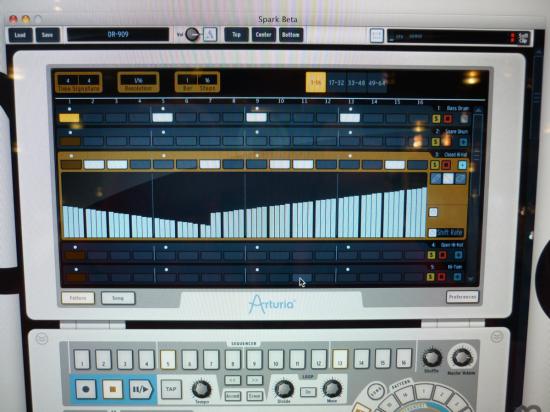Viewport: 550px width, 412px height.
Task: Mute the Bass Drum track
Action: coord(448,119)
